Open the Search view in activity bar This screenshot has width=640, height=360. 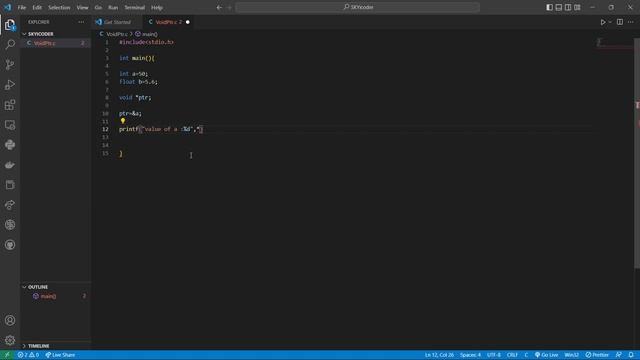point(10,44)
